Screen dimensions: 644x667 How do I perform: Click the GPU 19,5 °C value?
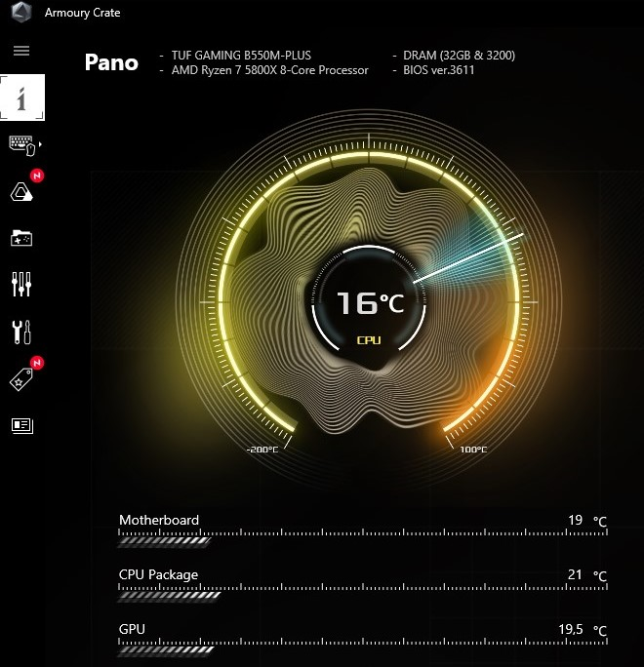click(x=583, y=630)
